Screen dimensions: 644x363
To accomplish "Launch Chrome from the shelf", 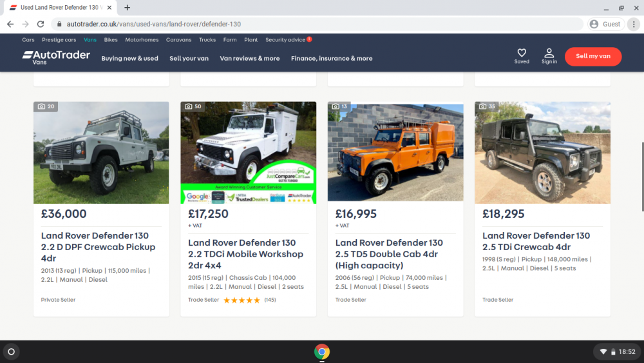I will 322,352.
